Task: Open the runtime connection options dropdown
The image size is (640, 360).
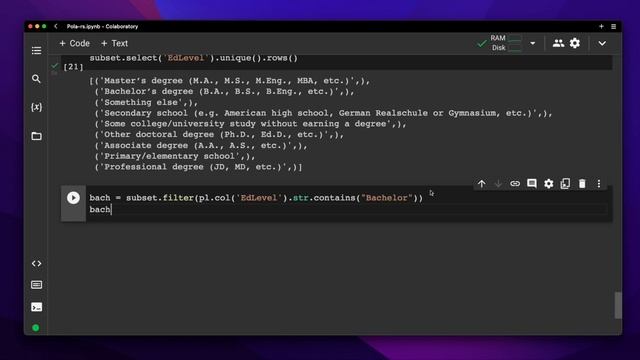Action: pos(533,43)
